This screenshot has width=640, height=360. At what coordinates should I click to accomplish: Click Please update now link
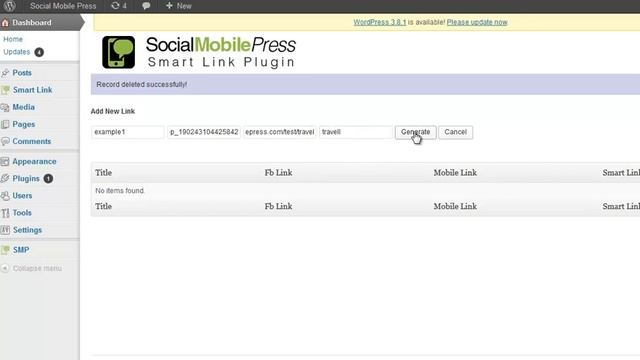coord(477,22)
